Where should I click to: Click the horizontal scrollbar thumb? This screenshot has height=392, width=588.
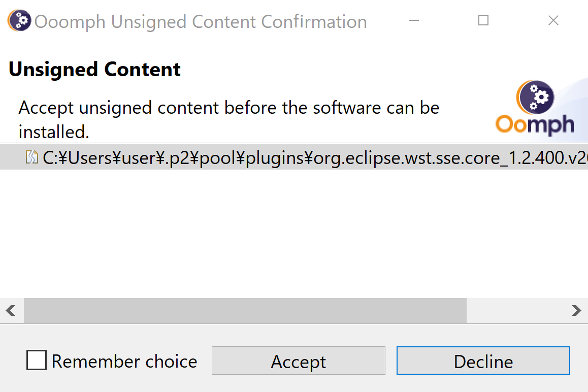[245, 311]
